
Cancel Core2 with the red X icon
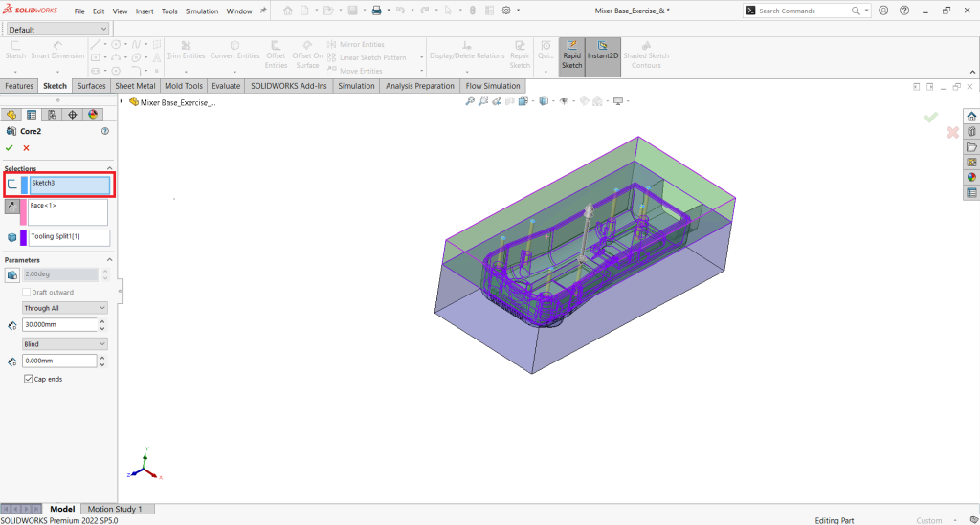26,148
